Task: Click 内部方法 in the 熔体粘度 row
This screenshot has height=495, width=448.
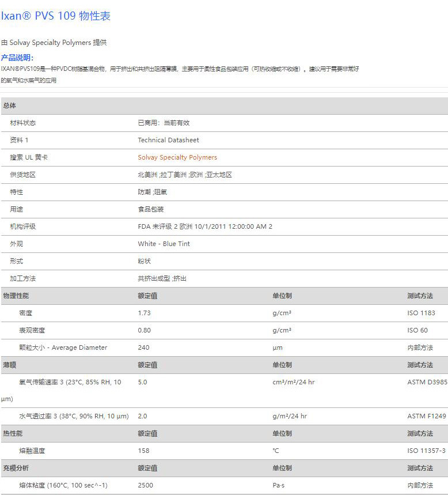Action: point(420,485)
